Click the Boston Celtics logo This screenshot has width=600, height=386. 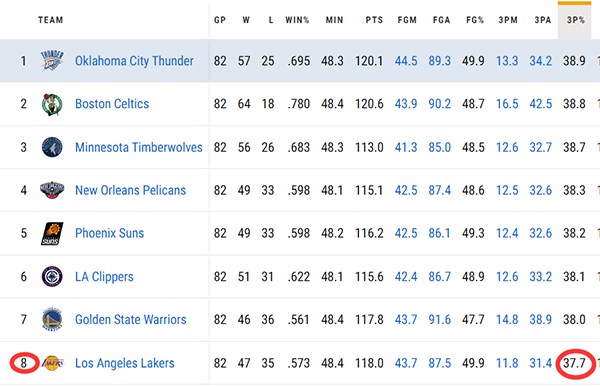(52, 104)
